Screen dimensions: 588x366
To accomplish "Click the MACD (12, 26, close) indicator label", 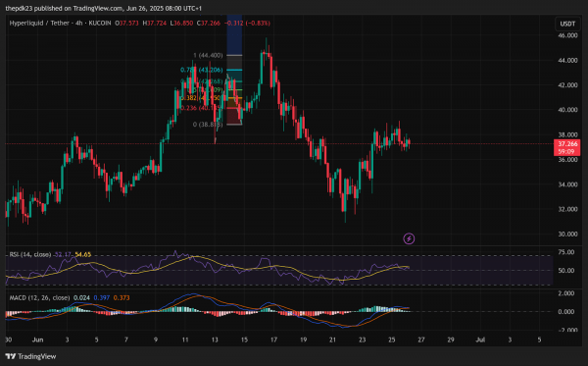I will tap(39, 297).
